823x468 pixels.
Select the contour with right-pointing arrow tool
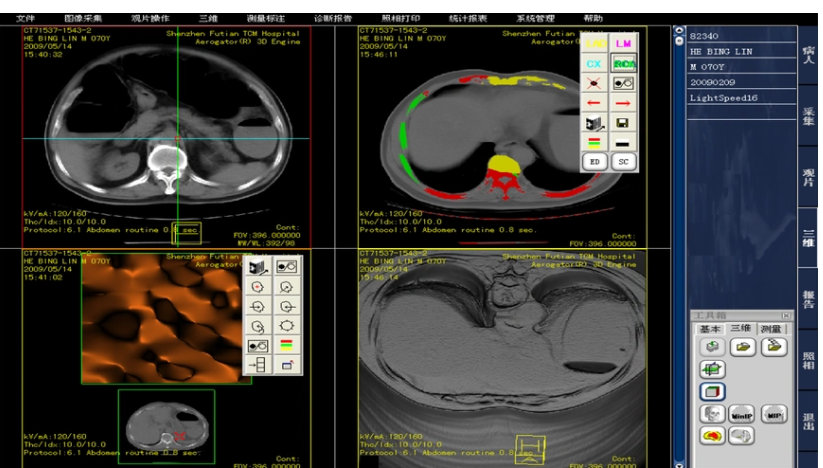click(x=258, y=306)
